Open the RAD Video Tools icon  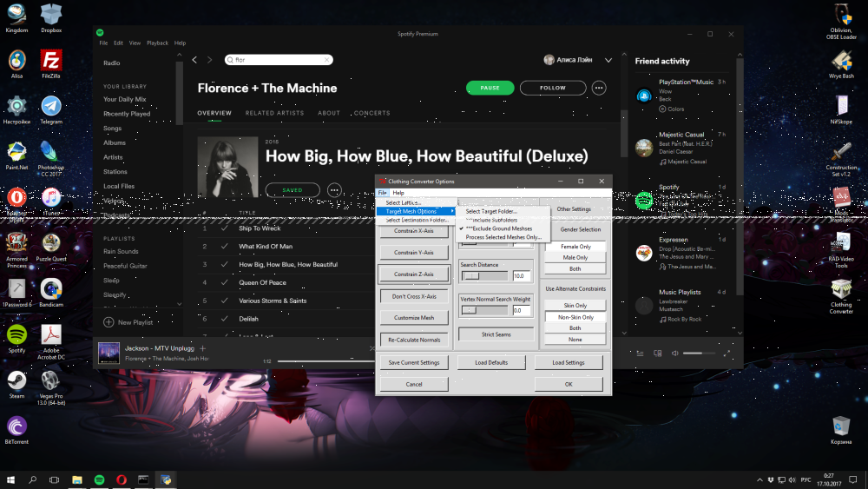click(841, 250)
